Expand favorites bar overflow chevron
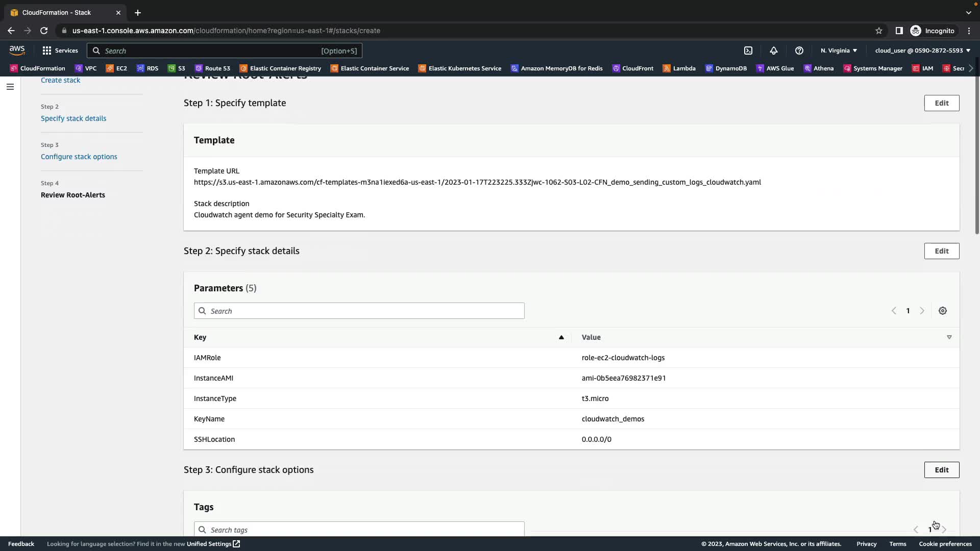The width and height of the screenshot is (980, 551). 971,68
